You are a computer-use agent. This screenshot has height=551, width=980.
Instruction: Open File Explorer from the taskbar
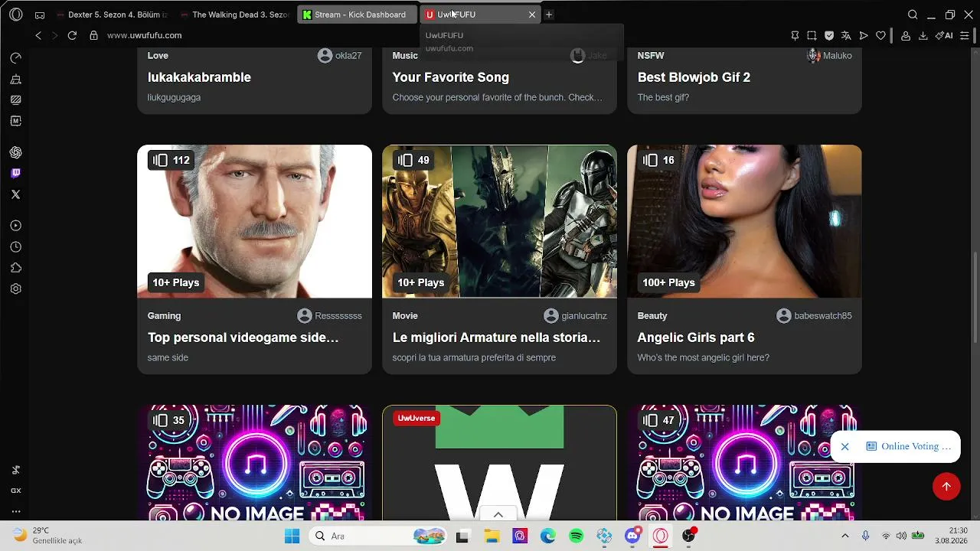[x=492, y=536]
